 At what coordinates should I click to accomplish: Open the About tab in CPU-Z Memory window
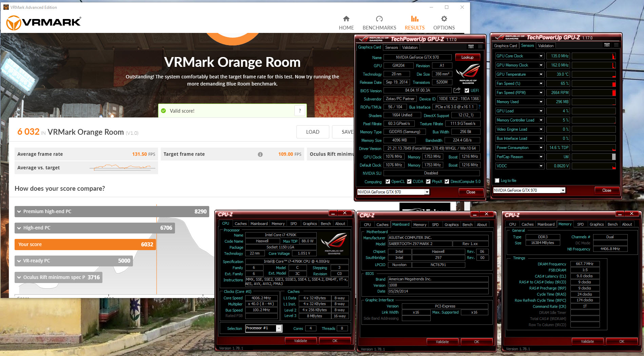click(627, 224)
